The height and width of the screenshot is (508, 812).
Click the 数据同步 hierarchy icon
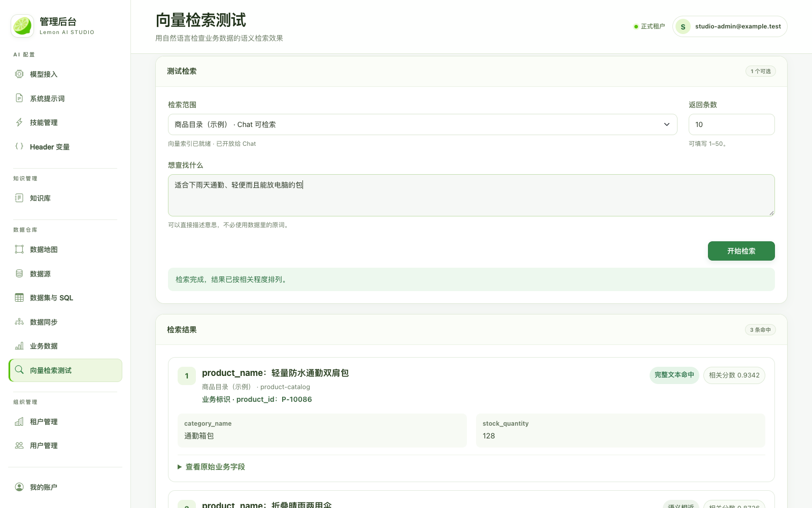(19, 322)
